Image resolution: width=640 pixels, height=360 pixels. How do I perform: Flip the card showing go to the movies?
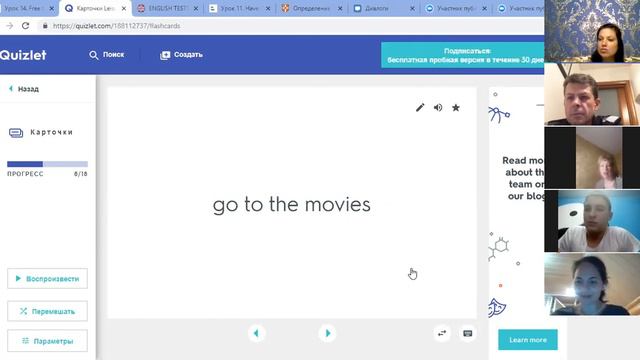(291, 204)
